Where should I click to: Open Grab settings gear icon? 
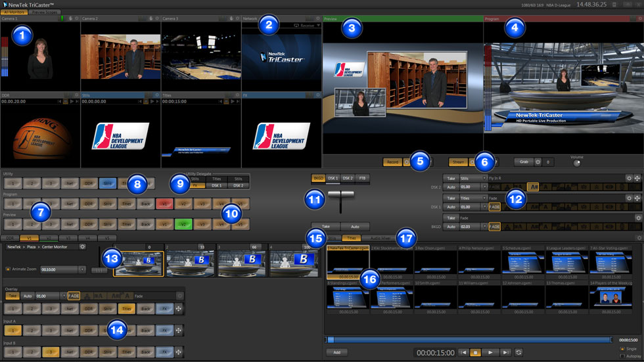click(x=538, y=162)
